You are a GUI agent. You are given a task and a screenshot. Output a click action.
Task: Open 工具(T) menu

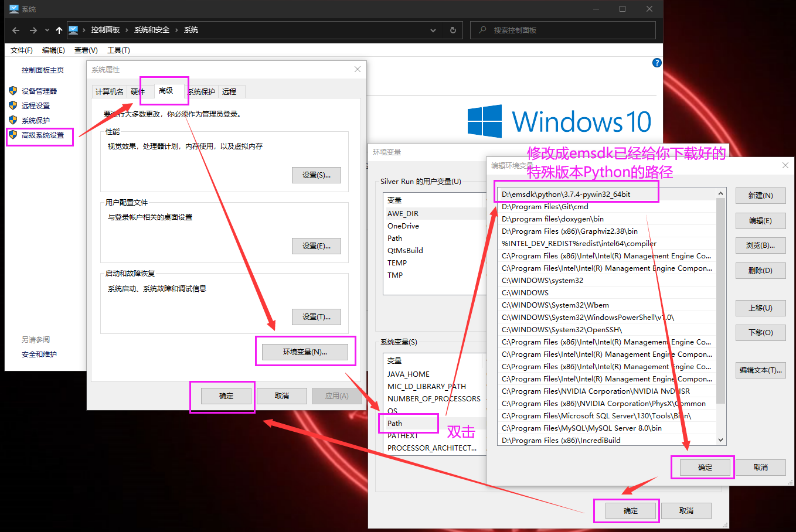tap(118, 50)
